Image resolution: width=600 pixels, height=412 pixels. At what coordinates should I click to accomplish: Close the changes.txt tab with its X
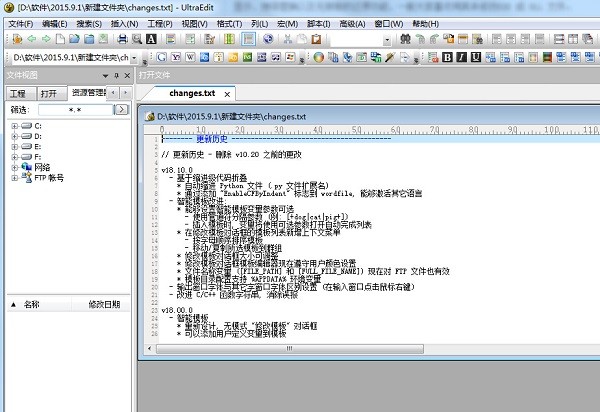click(227, 93)
